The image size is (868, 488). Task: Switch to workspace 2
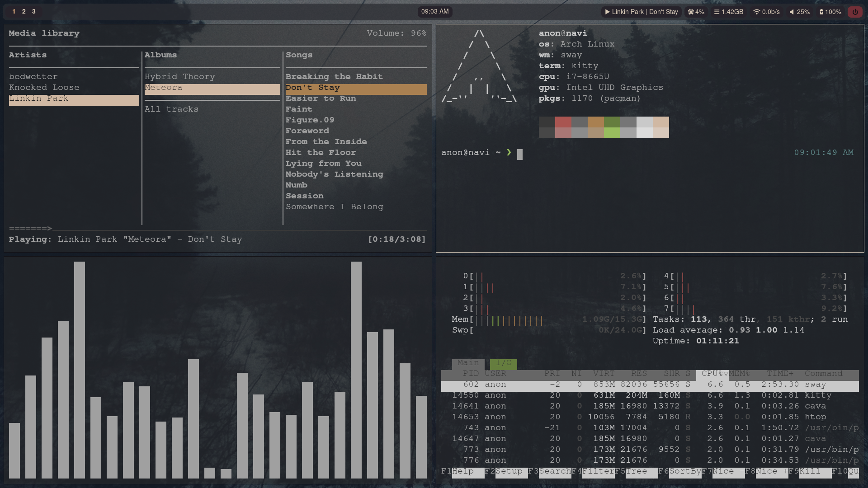24,12
